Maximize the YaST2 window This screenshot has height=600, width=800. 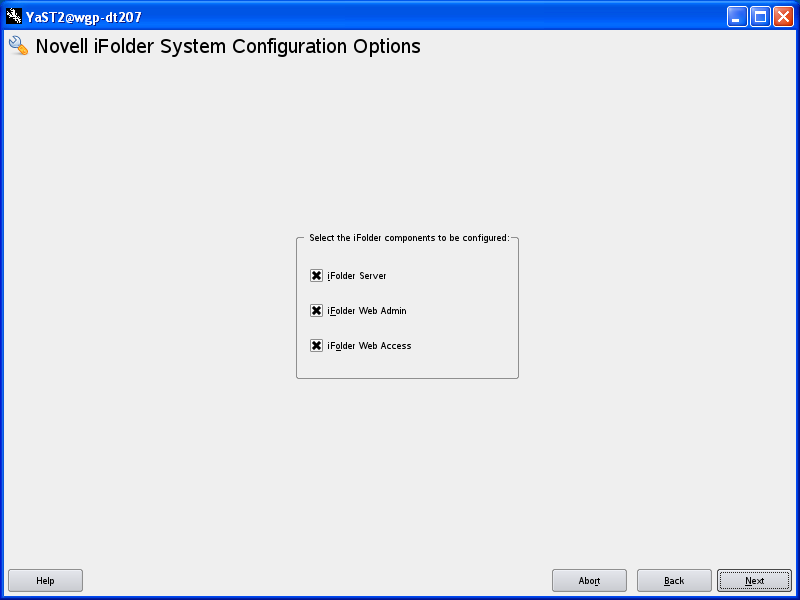[760, 17]
